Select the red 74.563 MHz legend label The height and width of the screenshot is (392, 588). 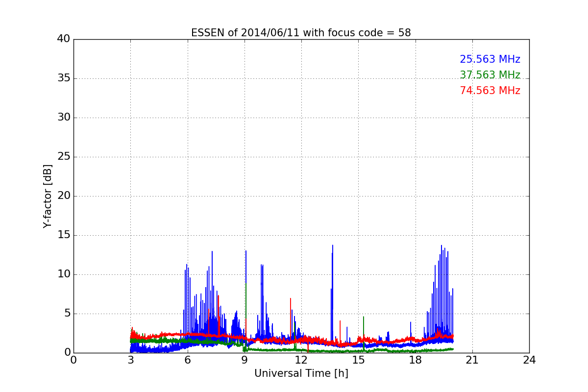point(490,91)
